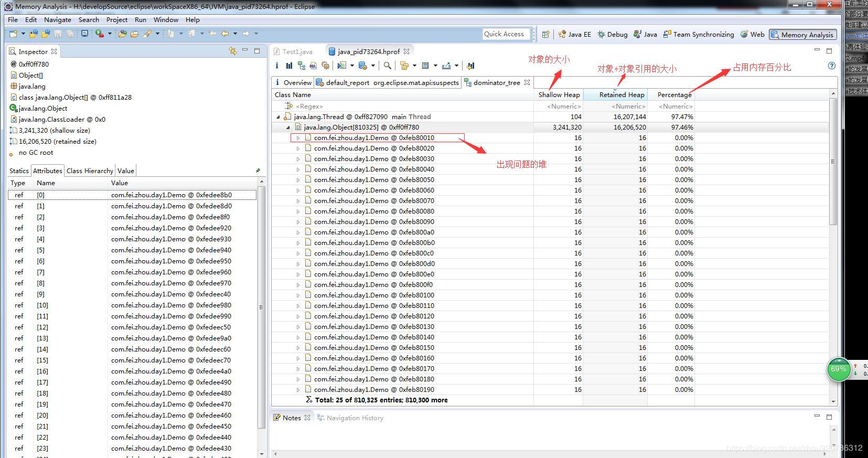Open dropdown next to Run Expert System Test
868x458 pixels.
(352, 66)
